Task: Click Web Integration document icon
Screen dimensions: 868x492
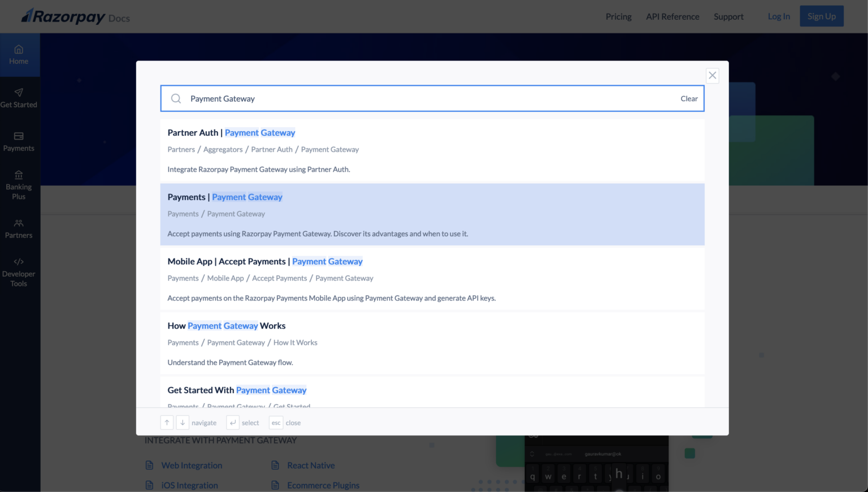Action: [x=149, y=465]
